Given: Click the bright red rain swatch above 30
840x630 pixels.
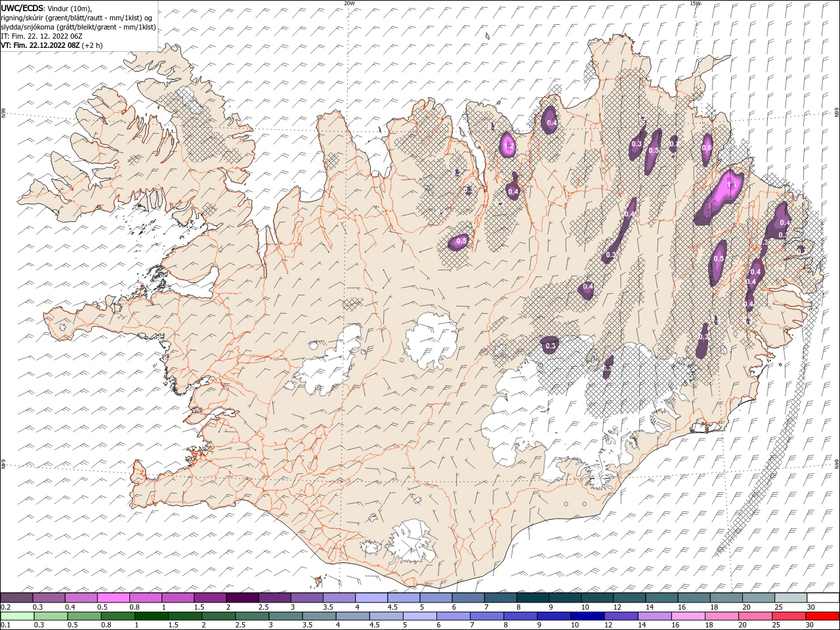Looking at the screenshot, I should [x=822, y=616].
